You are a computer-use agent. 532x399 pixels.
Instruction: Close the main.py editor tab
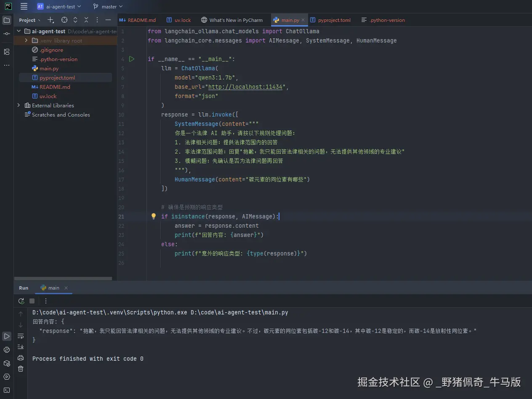[x=303, y=20]
